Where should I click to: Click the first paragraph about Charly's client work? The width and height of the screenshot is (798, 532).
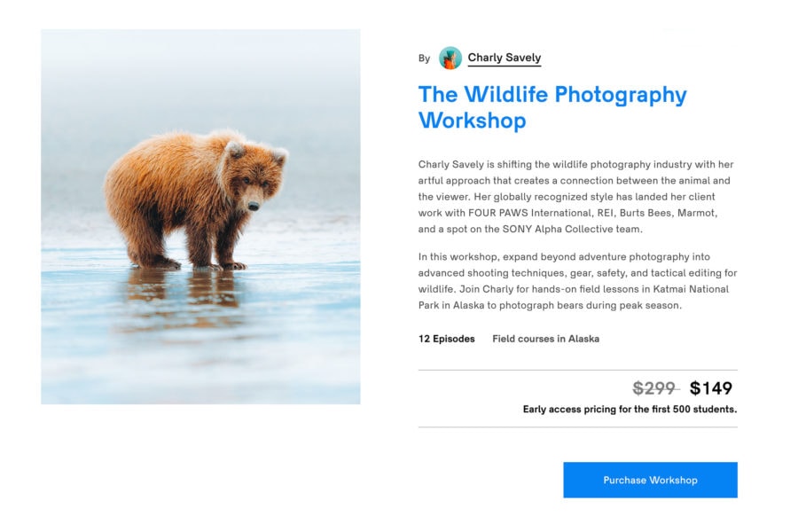[576, 196]
